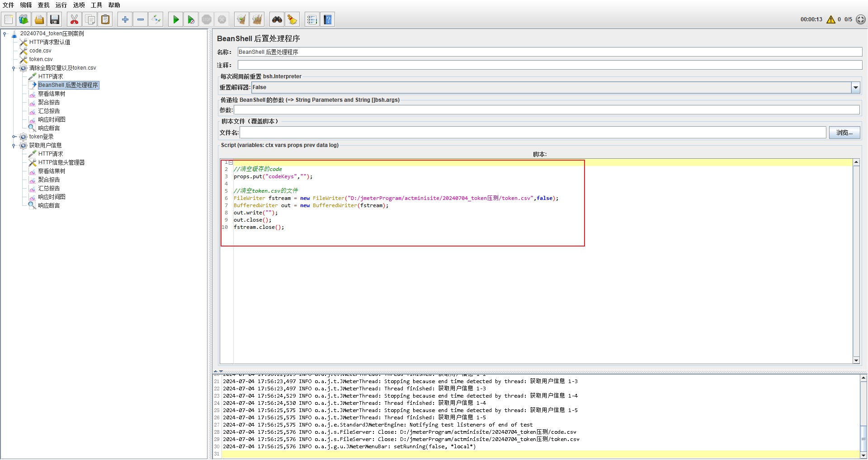
Task: Click the Clear All broom icon
Action: [x=257, y=19]
